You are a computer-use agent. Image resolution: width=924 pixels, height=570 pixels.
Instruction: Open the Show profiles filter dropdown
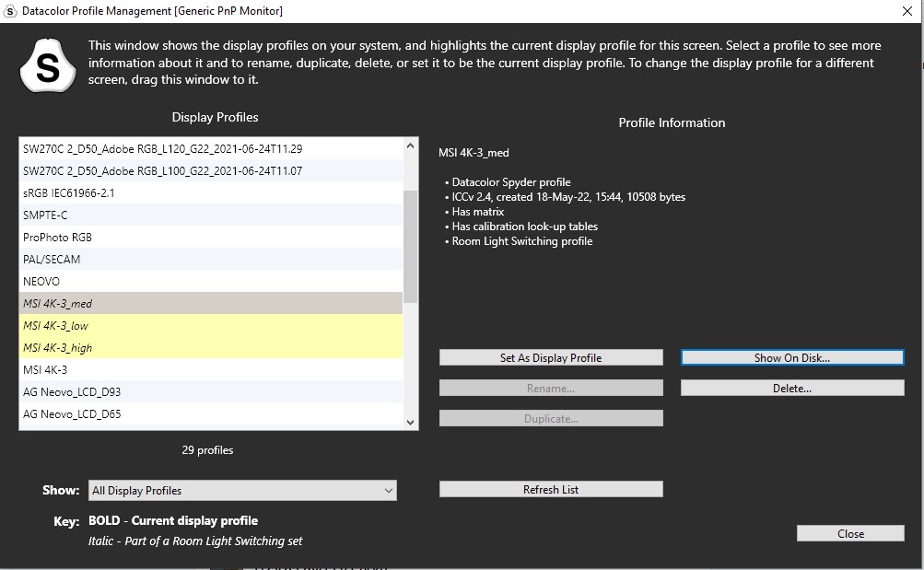(242, 491)
